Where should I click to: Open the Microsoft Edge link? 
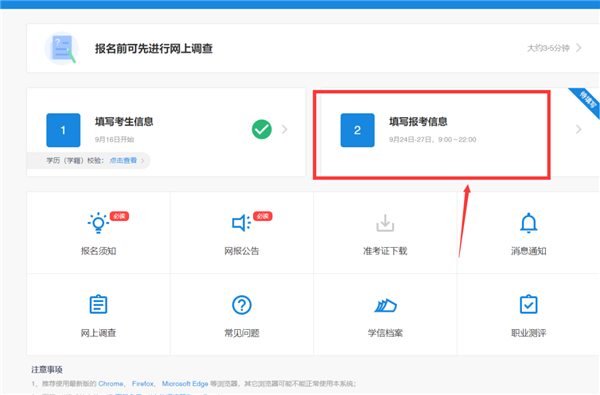[x=185, y=384]
